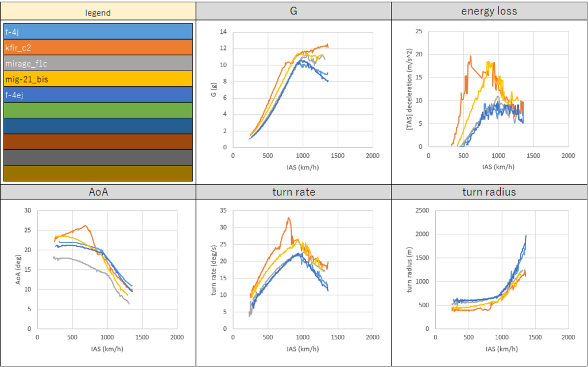Click the f-4ej legend cell
Image resolution: width=588 pixels, height=367 pixels.
click(x=98, y=94)
